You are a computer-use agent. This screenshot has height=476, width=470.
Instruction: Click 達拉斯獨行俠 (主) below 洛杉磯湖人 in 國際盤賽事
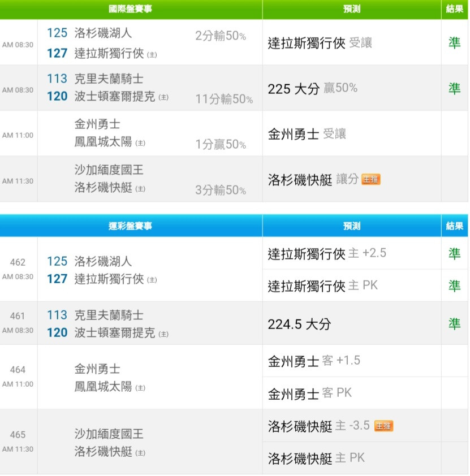coord(116,54)
